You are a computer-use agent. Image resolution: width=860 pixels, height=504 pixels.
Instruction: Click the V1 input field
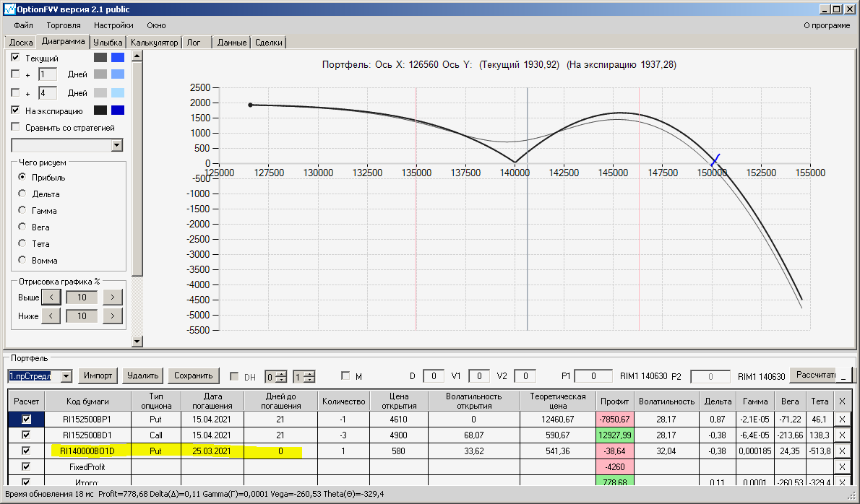pyautogui.click(x=479, y=375)
